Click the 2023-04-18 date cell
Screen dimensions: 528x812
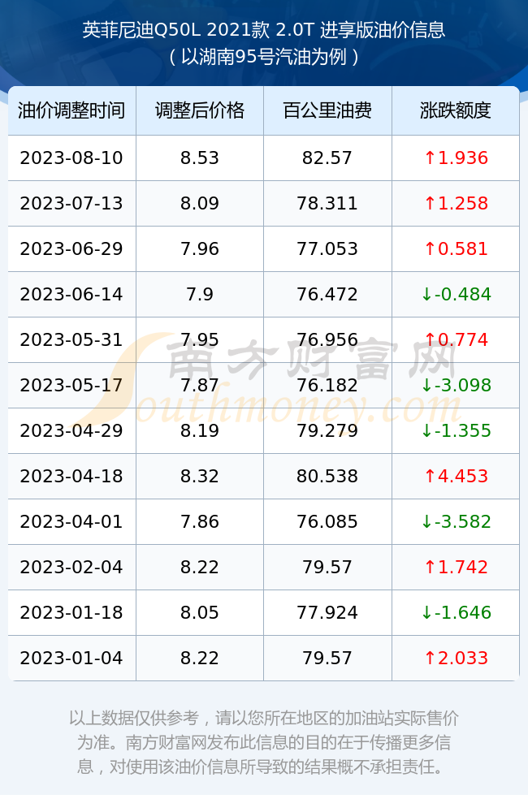click(x=71, y=477)
